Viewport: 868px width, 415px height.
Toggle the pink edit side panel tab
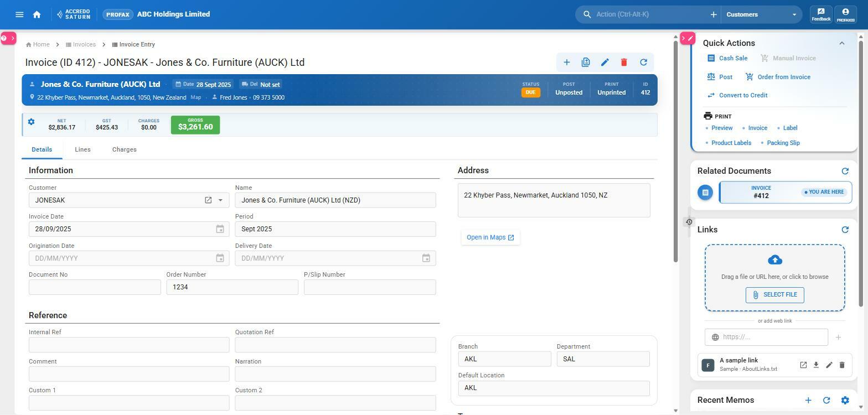[688, 38]
